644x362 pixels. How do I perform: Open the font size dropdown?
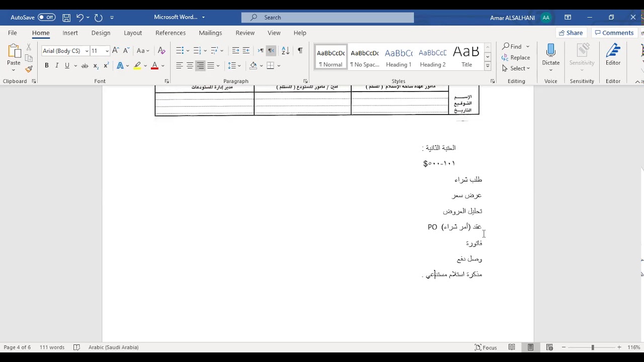pos(107,51)
